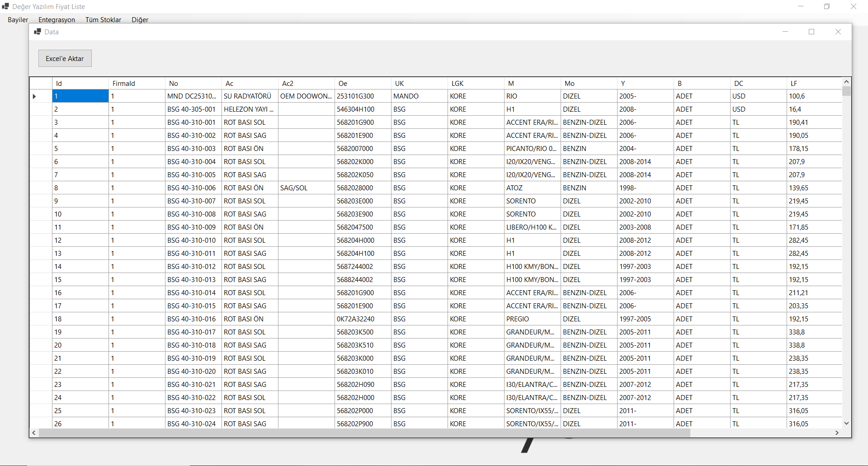Select cell 1997-2005

[x=646, y=319]
